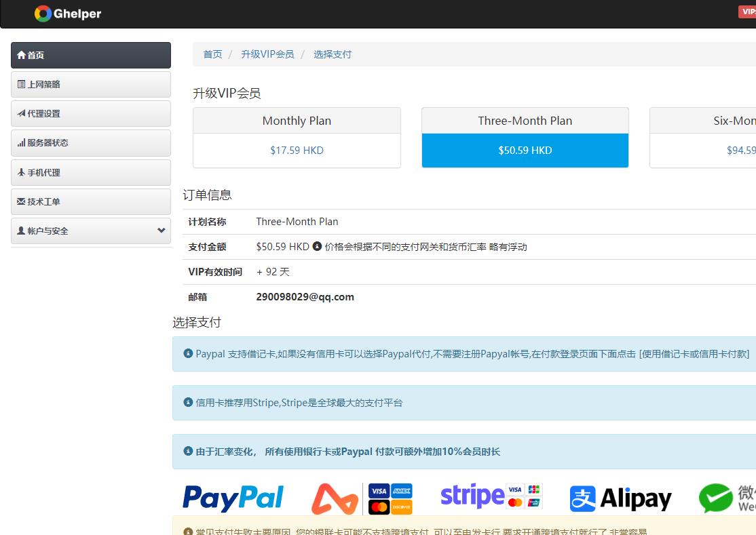The image size is (756, 535).
Task: Click the Ghelper logo icon
Action: (x=43, y=14)
